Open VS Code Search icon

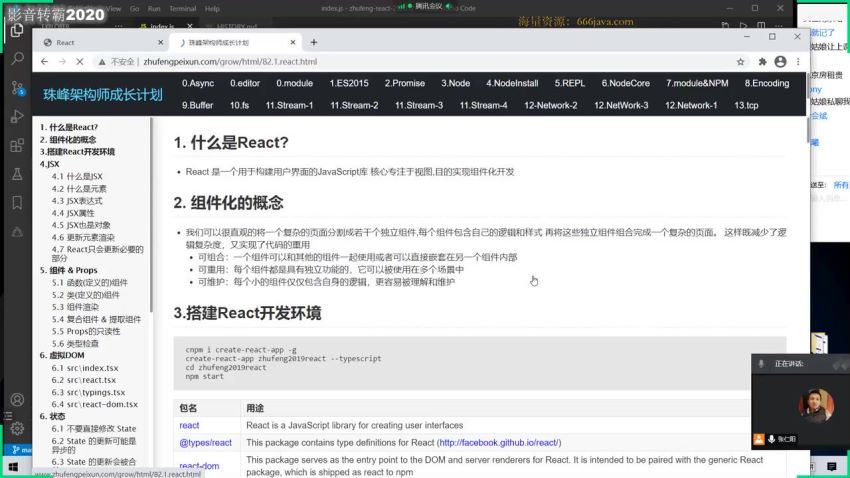(x=17, y=59)
